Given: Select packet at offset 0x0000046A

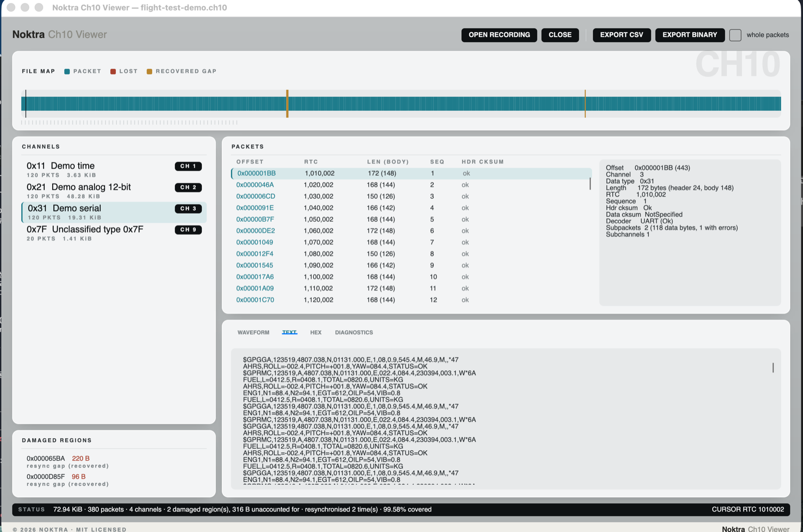Looking at the screenshot, I should (411, 185).
